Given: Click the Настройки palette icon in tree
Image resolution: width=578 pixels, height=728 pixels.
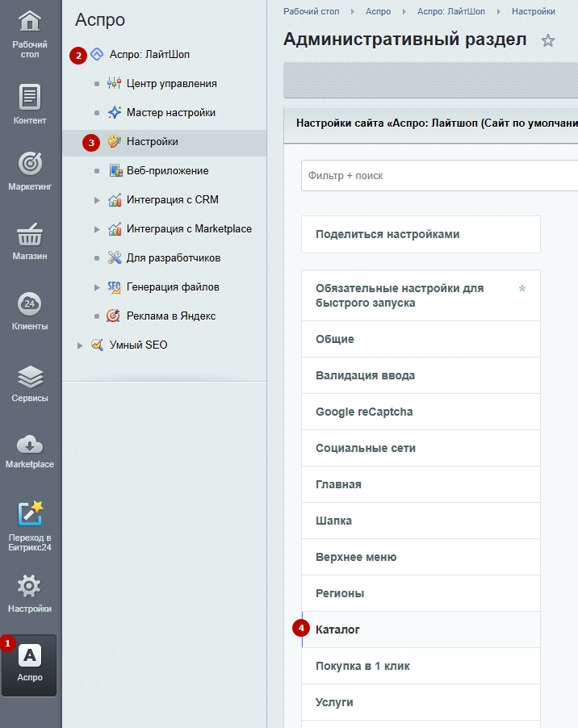Looking at the screenshot, I should tap(114, 141).
